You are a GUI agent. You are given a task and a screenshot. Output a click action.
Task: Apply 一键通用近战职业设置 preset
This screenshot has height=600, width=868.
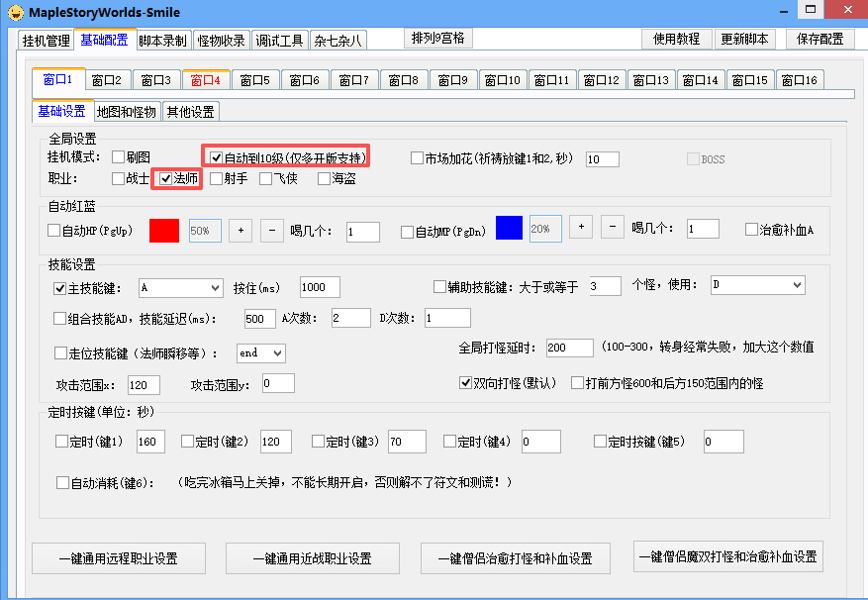pyautogui.click(x=313, y=557)
